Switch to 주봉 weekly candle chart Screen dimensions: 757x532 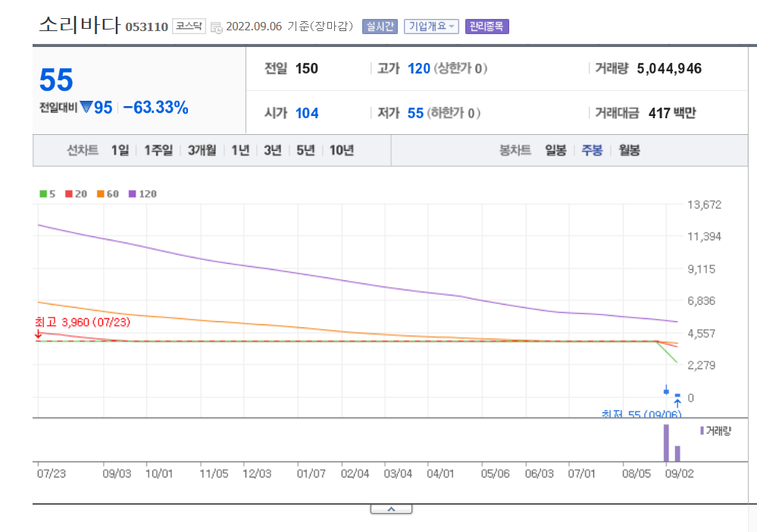click(592, 150)
